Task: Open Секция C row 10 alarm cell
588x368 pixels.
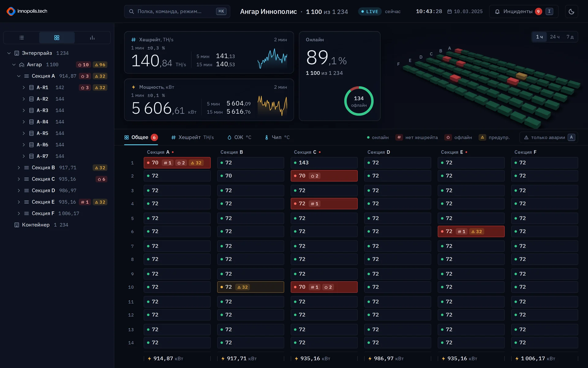Action: coord(324,287)
